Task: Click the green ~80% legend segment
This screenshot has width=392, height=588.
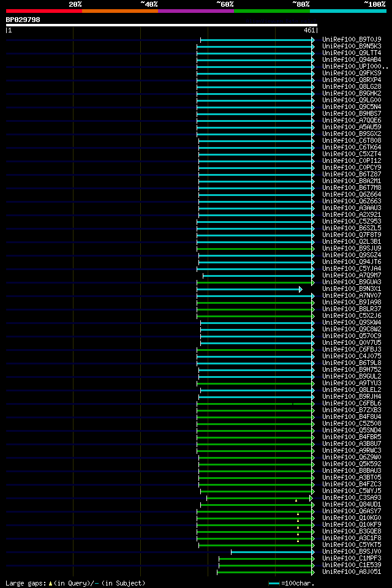Action: point(272,11)
